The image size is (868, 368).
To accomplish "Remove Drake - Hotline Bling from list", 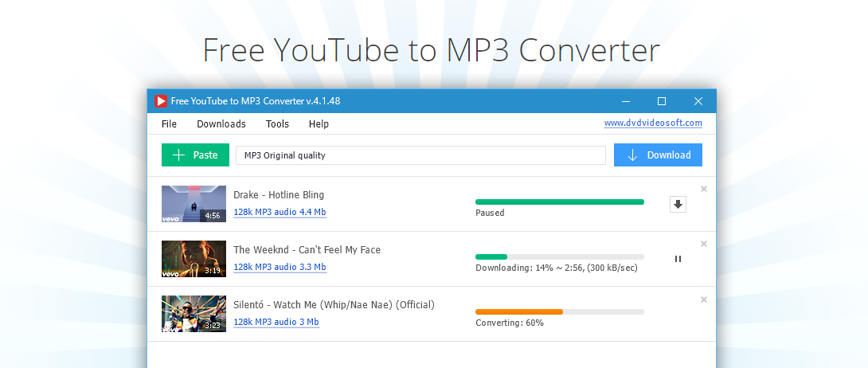I will coord(704,189).
